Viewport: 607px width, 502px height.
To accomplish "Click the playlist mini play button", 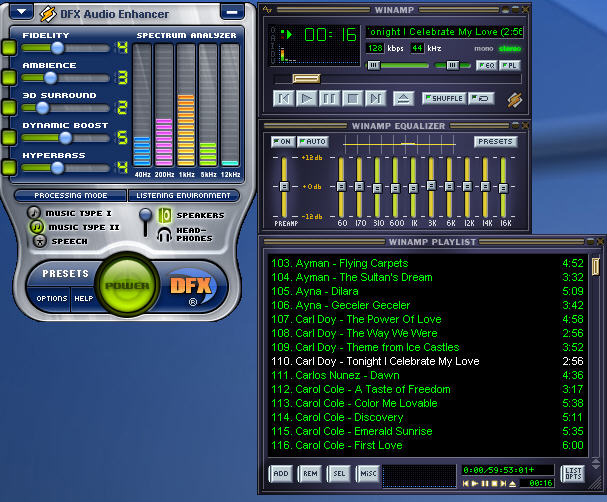I will pos(475,483).
